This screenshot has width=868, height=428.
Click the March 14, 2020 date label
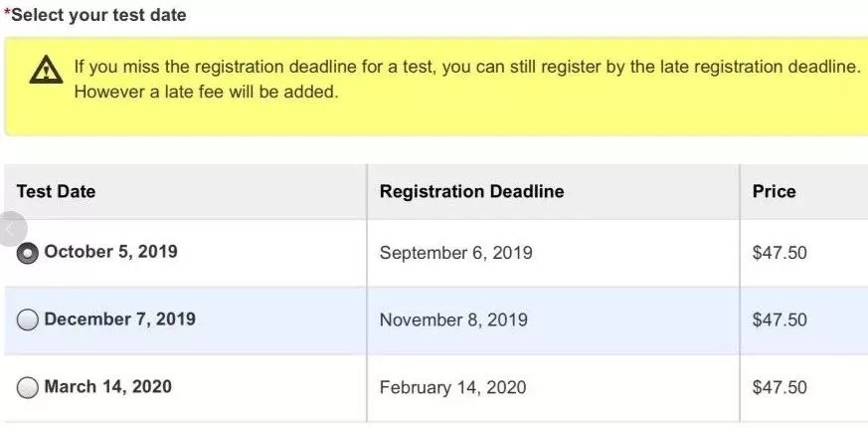[x=108, y=386]
